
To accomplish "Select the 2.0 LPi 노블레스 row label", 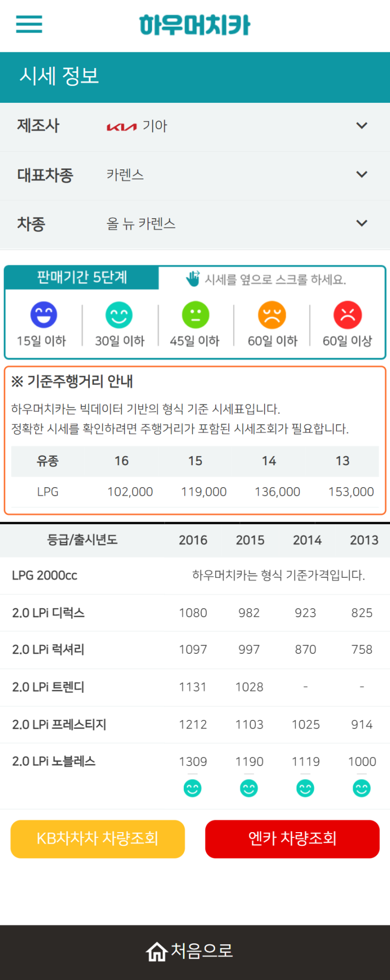I will coord(54,761).
